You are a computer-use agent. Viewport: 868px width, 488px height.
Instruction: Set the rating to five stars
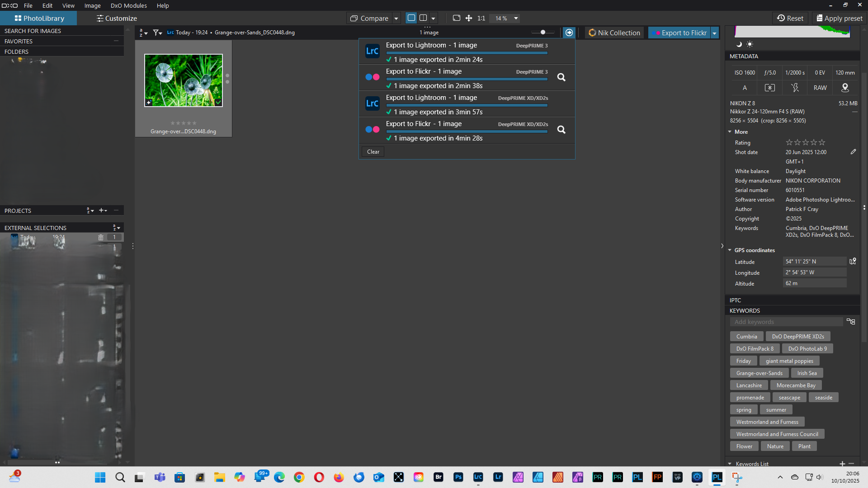pyautogui.click(x=822, y=142)
